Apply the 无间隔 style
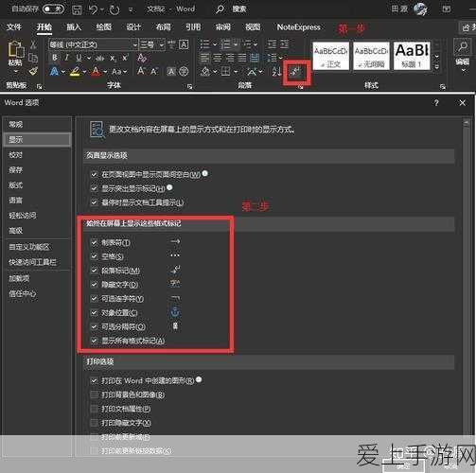This screenshot has height=473, width=476. click(371, 56)
